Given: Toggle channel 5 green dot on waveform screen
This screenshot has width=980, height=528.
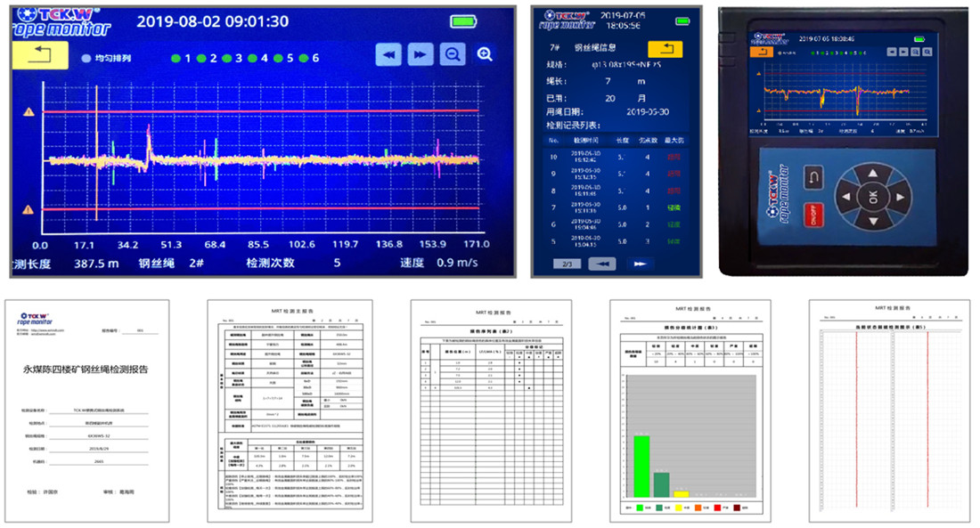Looking at the screenshot, I should (x=278, y=58).
